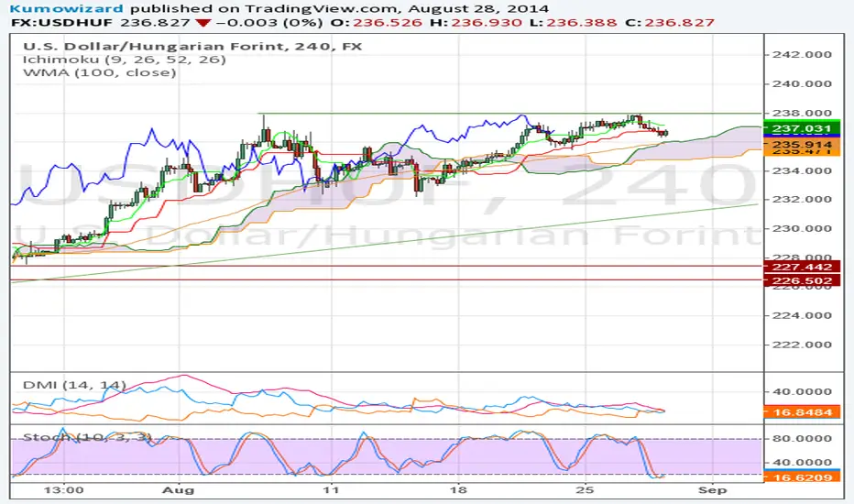The width and height of the screenshot is (854, 504).
Task: Click the 234.000 price axis label
Action: (803, 170)
